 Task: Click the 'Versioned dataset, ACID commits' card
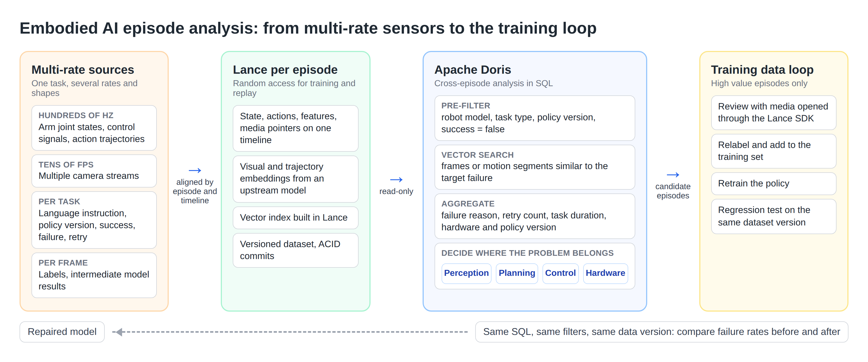(295, 250)
